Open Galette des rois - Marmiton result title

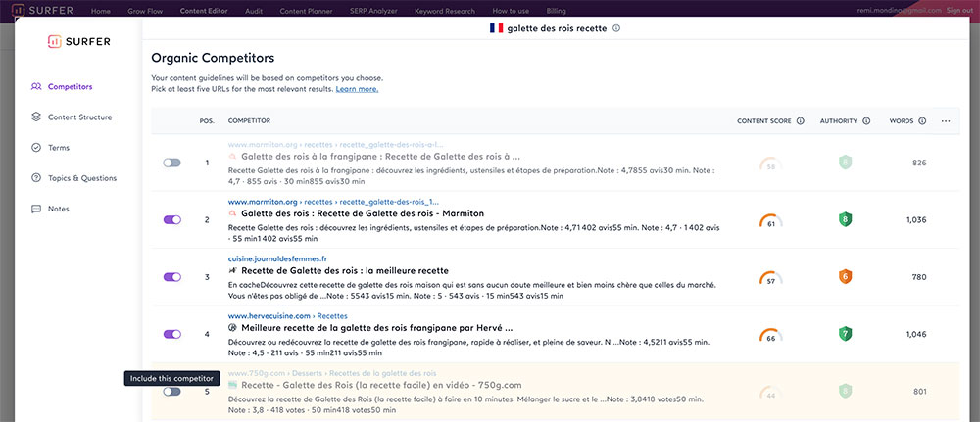click(x=363, y=213)
